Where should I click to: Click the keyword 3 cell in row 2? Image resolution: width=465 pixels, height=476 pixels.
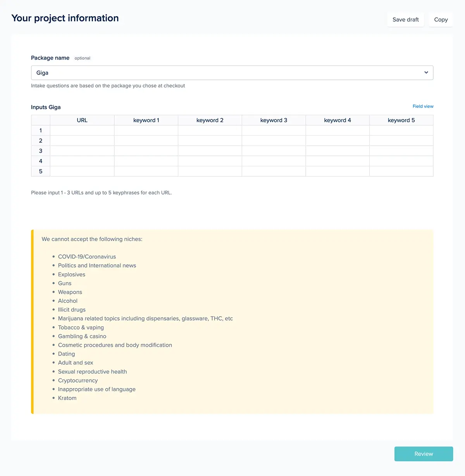tap(274, 141)
